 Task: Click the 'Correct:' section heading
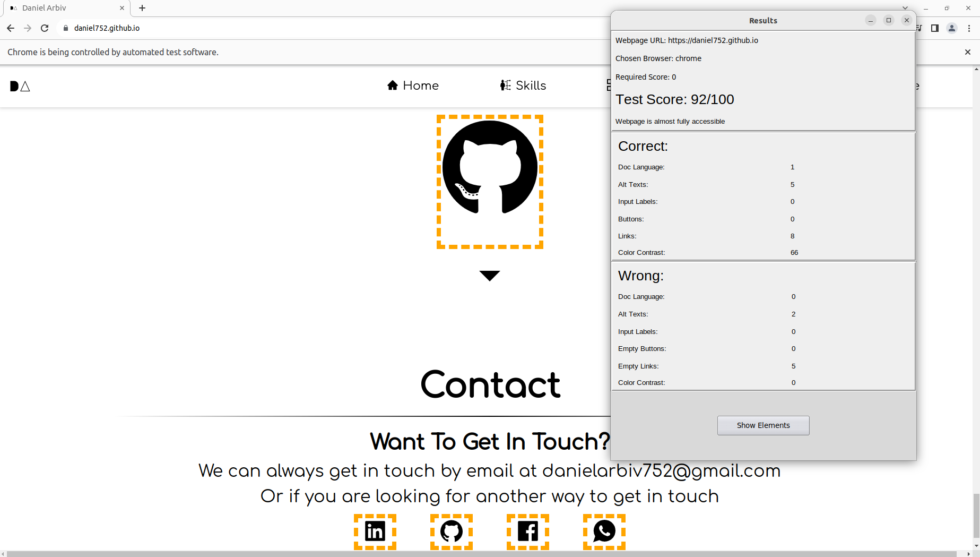pyautogui.click(x=643, y=146)
